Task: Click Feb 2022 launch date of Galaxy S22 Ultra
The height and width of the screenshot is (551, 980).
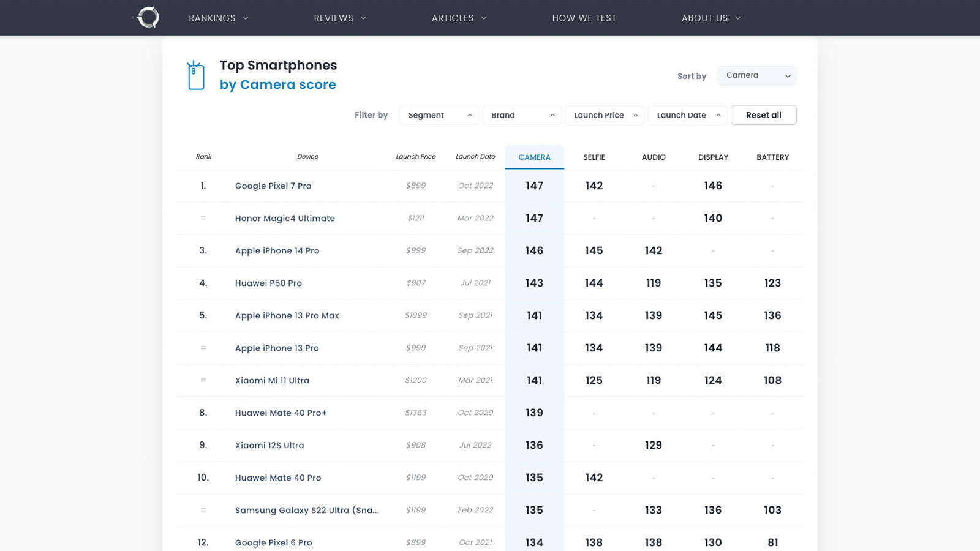Action: pos(475,510)
